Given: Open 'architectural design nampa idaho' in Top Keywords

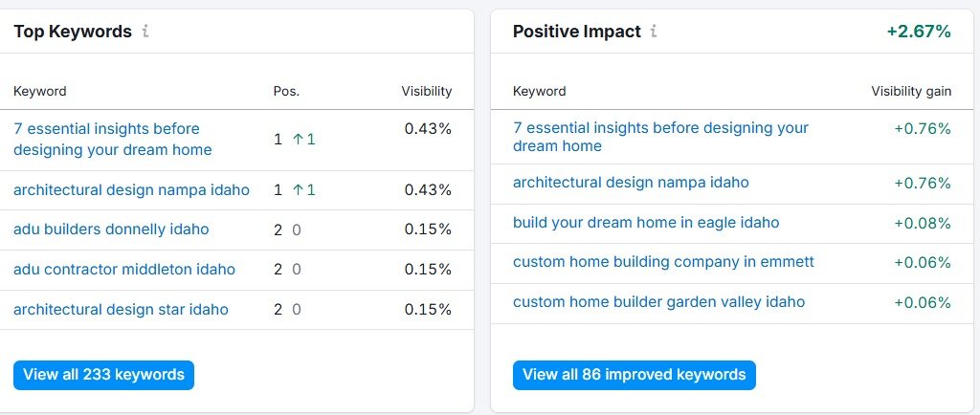Looking at the screenshot, I should point(131,189).
